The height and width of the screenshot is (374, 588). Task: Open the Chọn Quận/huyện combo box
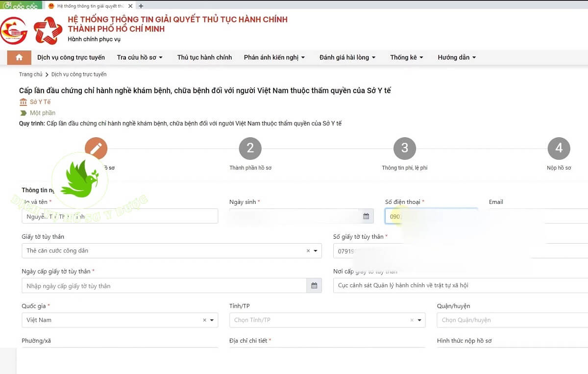(x=513, y=320)
